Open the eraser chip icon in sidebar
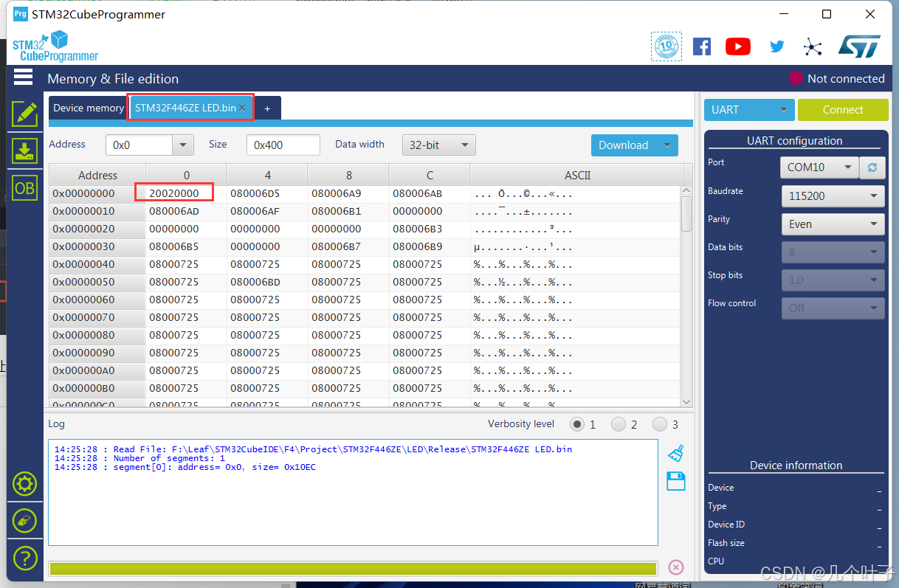 [24, 520]
